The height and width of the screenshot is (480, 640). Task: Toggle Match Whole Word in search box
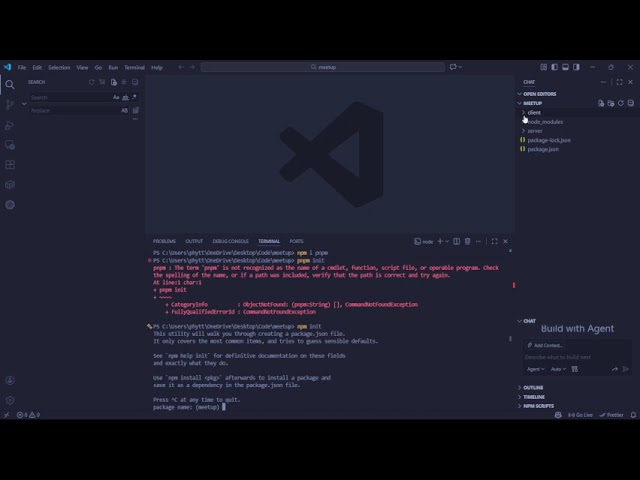(x=125, y=97)
